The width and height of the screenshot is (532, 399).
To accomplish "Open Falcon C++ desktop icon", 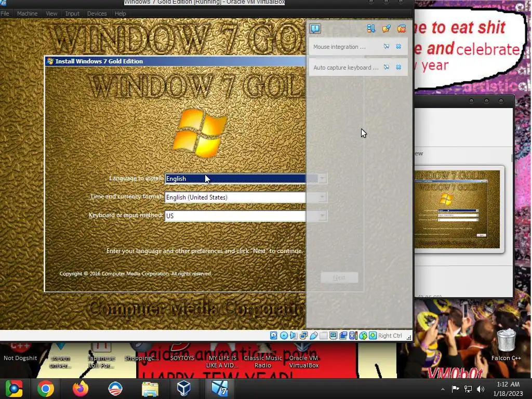I will pyautogui.click(x=506, y=344).
